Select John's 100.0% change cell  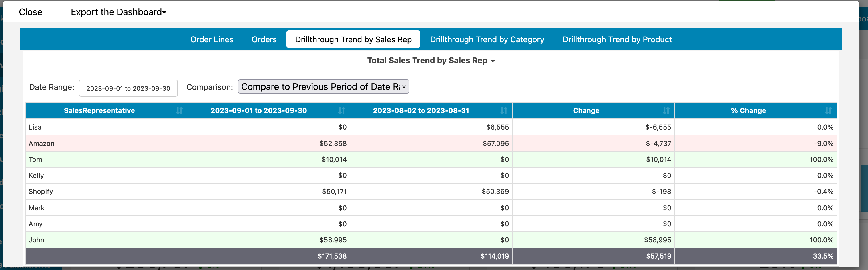pos(821,240)
